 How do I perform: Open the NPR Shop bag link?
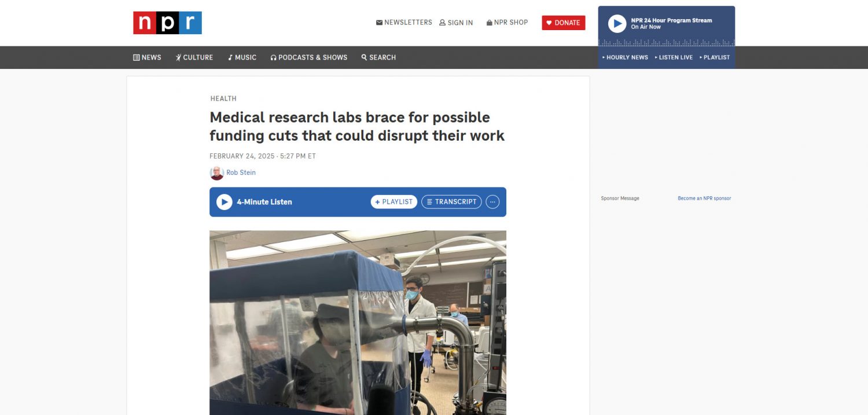pos(507,23)
